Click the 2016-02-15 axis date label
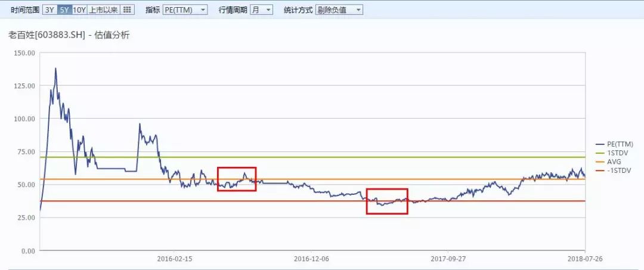The image size is (644, 270). [x=174, y=259]
